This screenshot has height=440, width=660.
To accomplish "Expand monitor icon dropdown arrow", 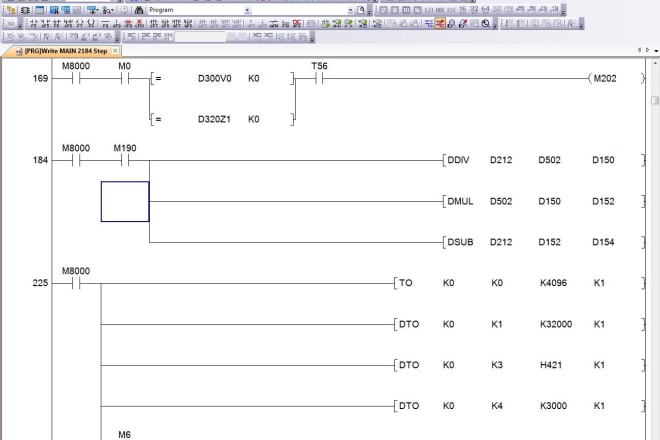I will 98,10.
